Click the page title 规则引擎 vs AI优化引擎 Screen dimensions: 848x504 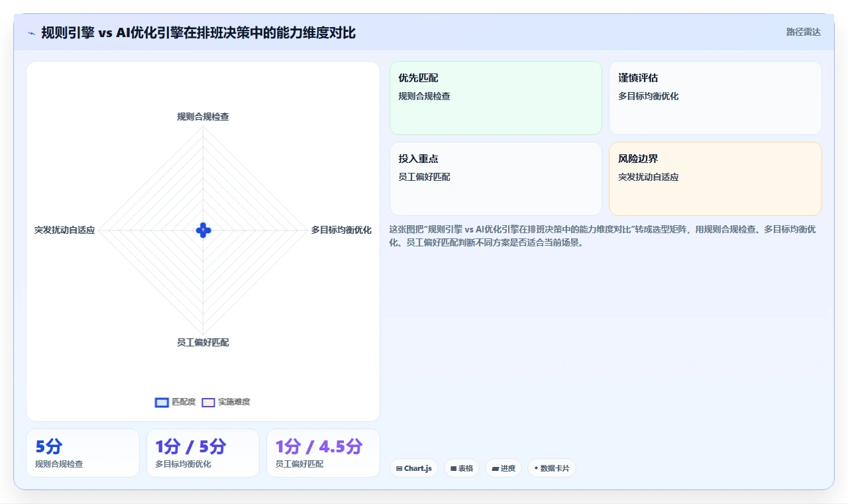[x=198, y=32]
